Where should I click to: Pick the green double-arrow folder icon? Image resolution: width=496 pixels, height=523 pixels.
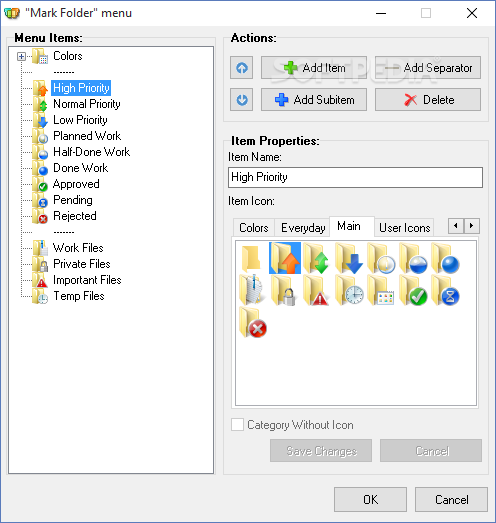316,258
